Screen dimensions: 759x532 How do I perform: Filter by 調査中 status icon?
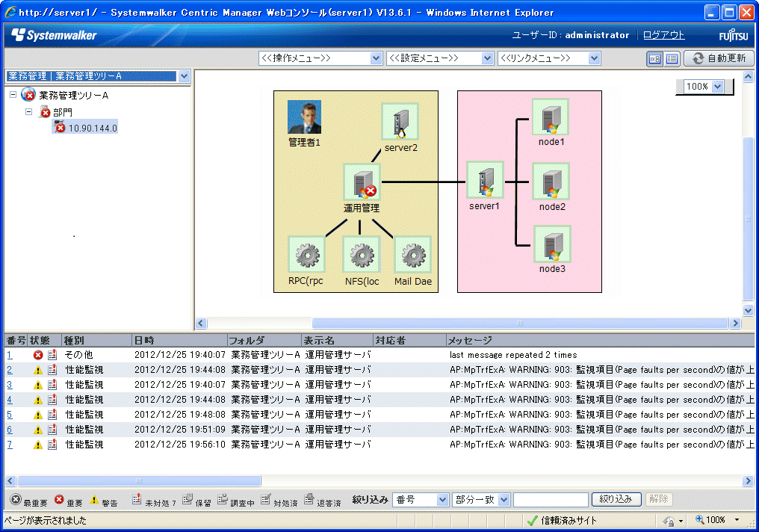(x=222, y=499)
